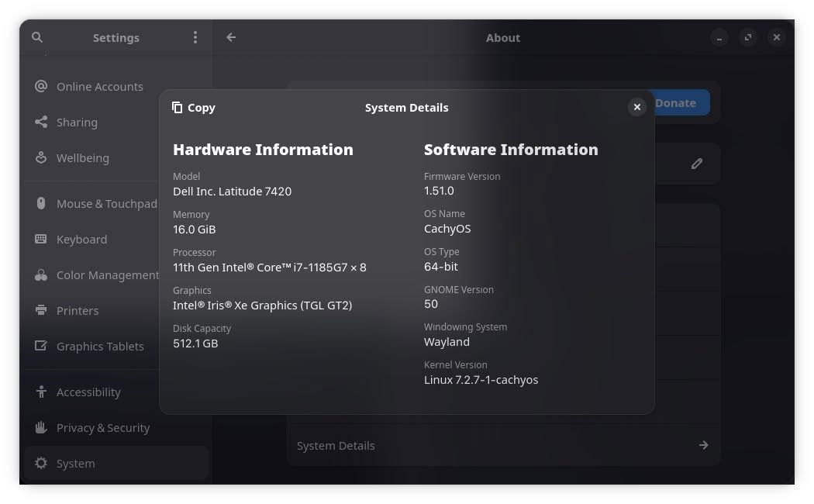
Task: Minimize the Settings window
Action: [719, 37]
